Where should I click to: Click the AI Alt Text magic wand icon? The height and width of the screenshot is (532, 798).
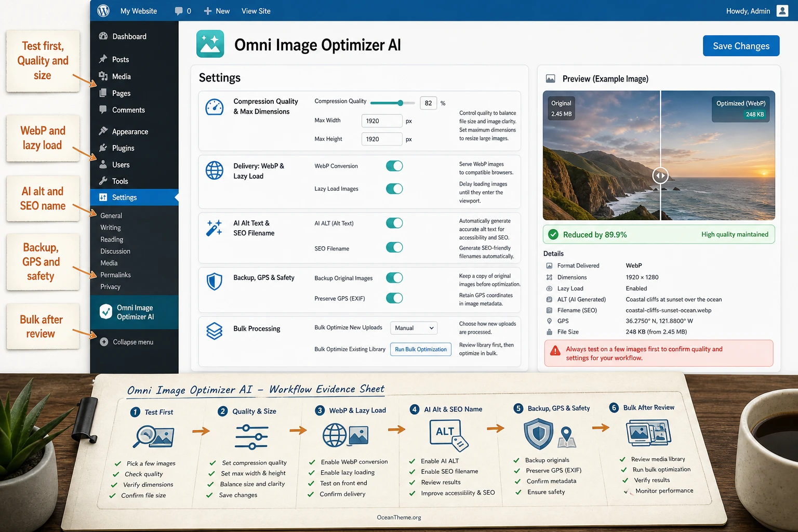(x=215, y=228)
